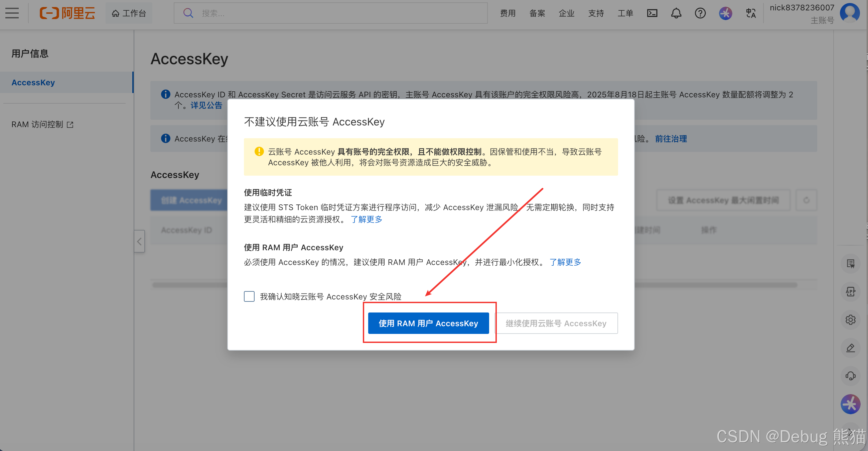Check 我确认知晓云账号 AccessKey 安全风险
Image resolution: width=868 pixels, height=451 pixels.
pyautogui.click(x=249, y=296)
